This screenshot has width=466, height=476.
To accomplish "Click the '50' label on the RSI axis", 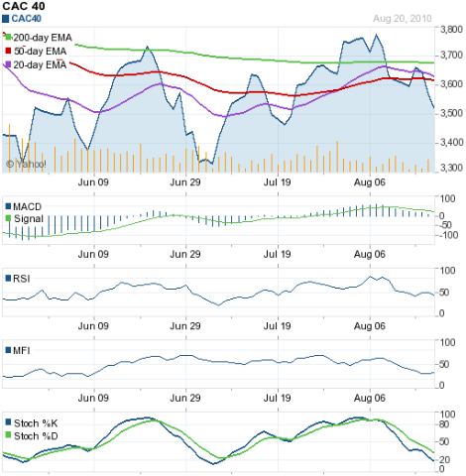I will coord(443,293).
